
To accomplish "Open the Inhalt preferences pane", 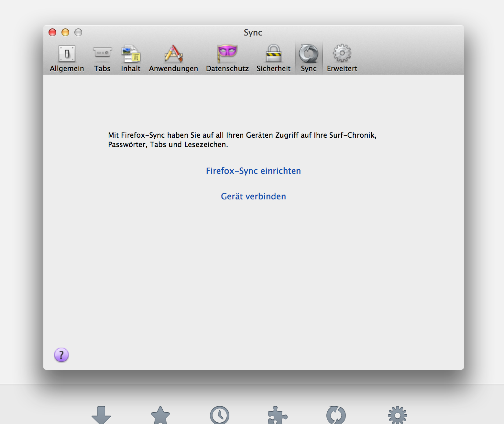I will click(x=131, y=58).
